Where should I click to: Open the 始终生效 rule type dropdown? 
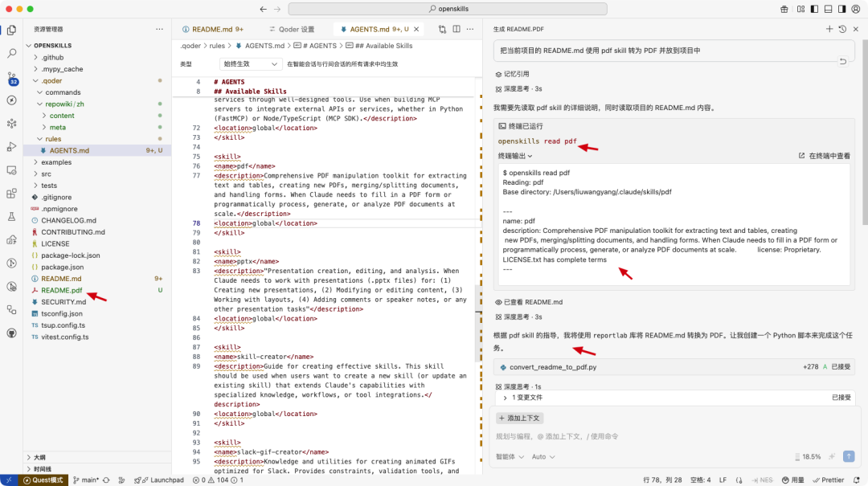251,63
